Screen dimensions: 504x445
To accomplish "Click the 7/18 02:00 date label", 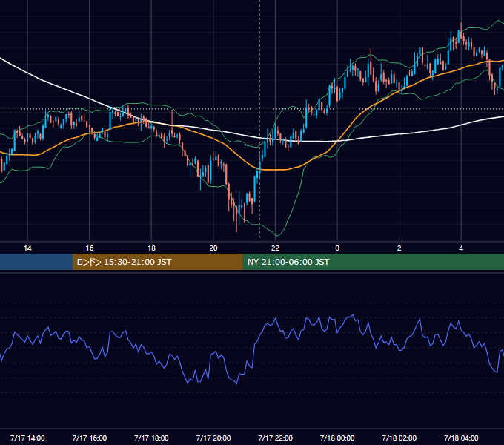I will tap(399, 438).
